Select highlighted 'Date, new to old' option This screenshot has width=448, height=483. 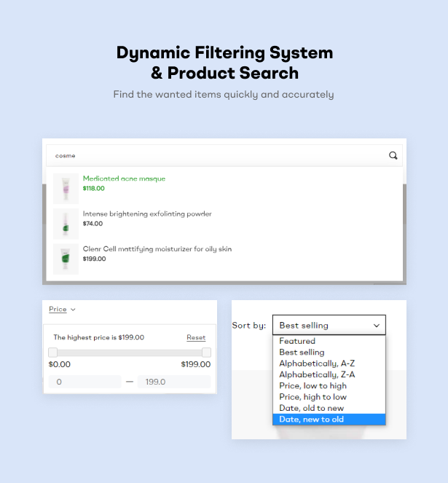coord(329,419)
